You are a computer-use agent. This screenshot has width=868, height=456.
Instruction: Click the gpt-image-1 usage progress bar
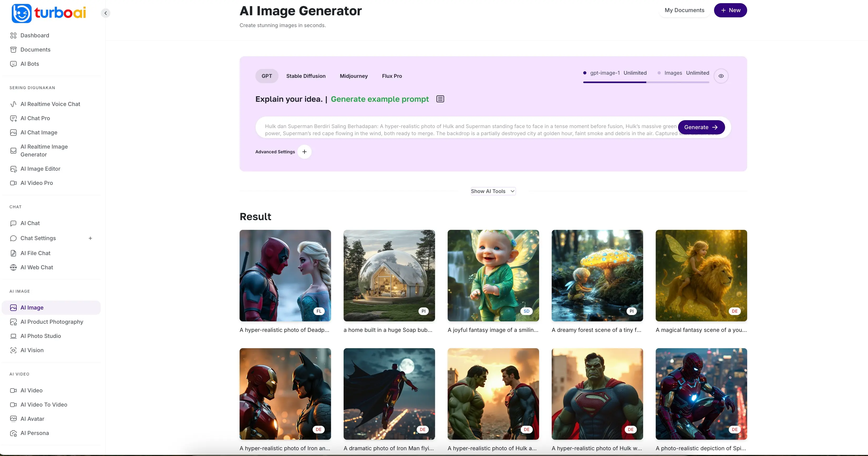pyautogui.click(x=614, y=82)
